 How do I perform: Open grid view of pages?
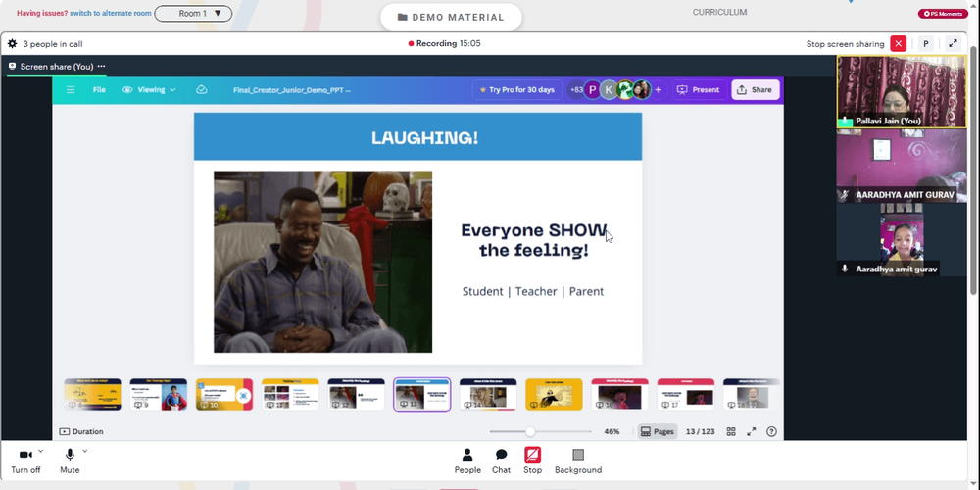pos(731,431)
